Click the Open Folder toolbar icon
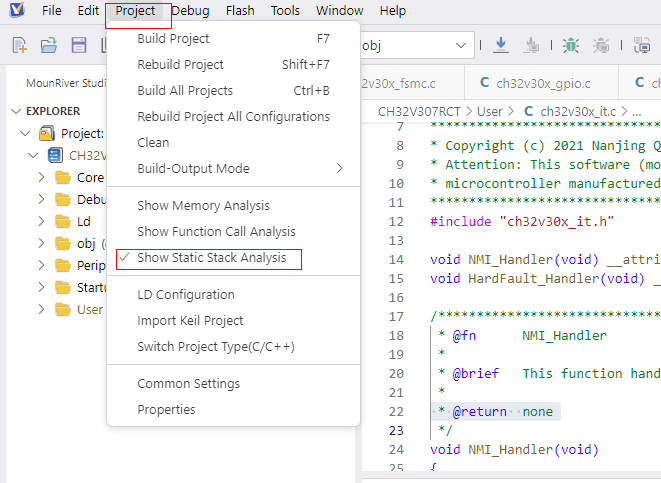 [x=49, y=45]
